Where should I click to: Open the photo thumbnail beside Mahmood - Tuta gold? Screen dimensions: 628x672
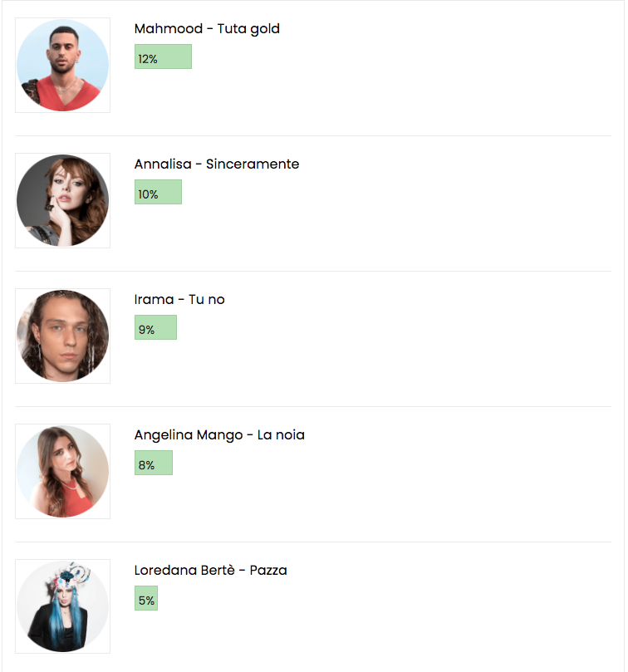tap(62, 65)
